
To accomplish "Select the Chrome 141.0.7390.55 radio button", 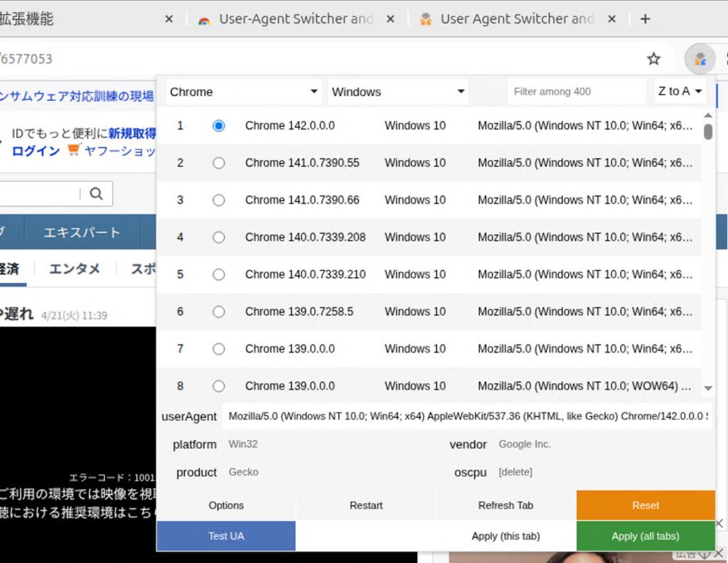I will click(x=219, y=163).
